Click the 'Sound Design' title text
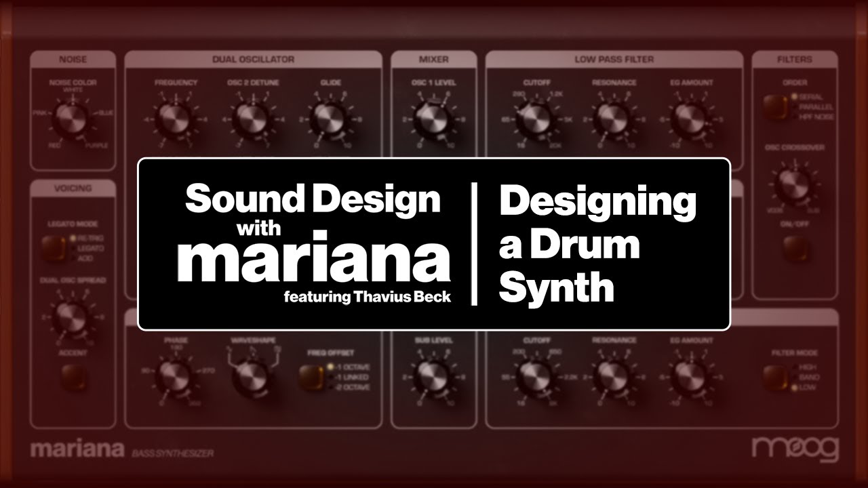Image resolution: width=868 pixels, height=488 pixels. pos(313,201)
